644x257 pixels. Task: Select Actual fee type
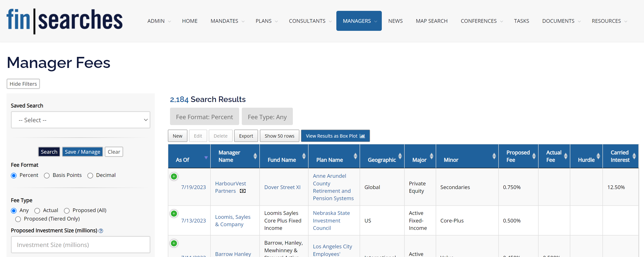37,211
